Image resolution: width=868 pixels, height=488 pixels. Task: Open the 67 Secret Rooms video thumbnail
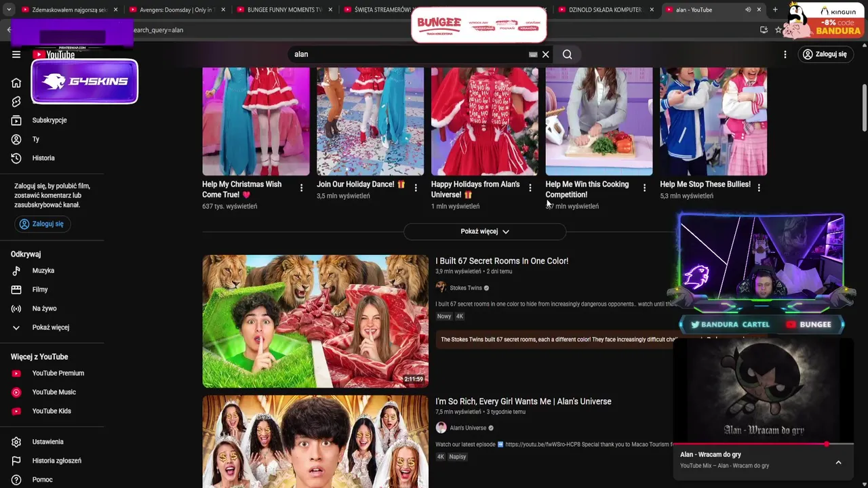315,321
